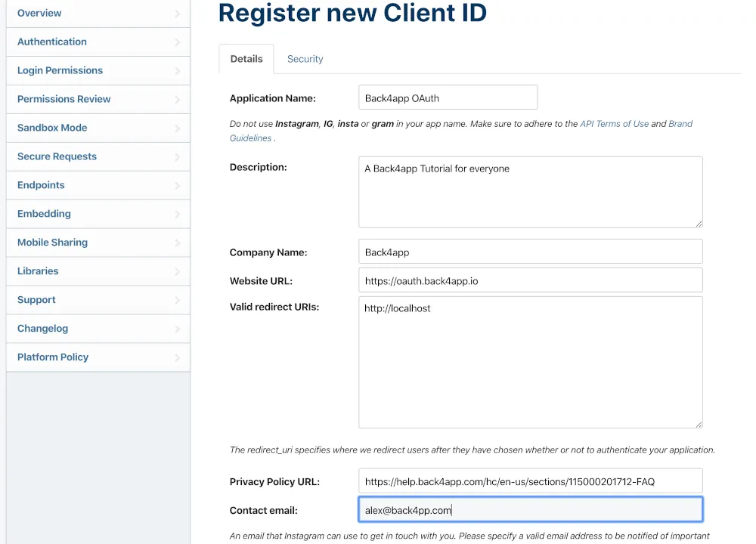Screen dimensions: 756x544
Task: Select the Details tab
Action: 246,59
